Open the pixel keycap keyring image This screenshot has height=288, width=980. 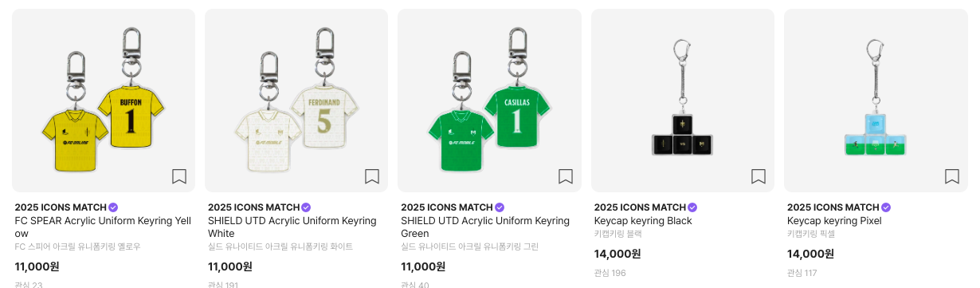[876, 101]
